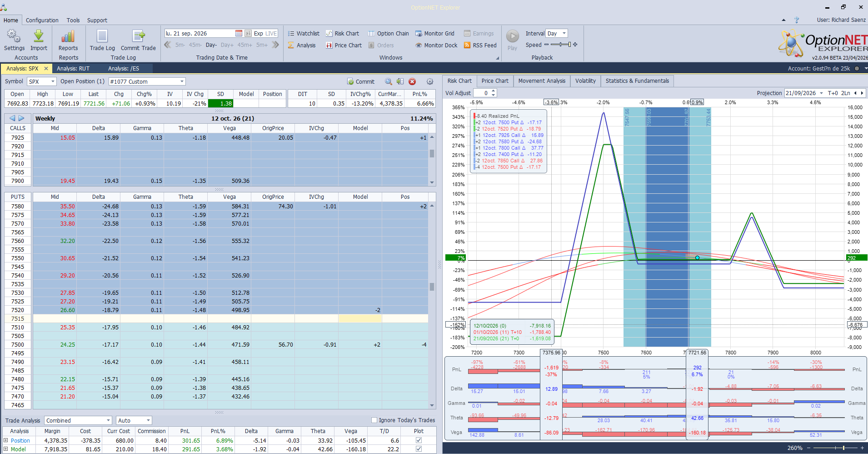Image resolution: width=868 pixels, height=454 pixels.
Task: Open the Watchlist window
Action: pyautogui.click(x=303, y=33)
